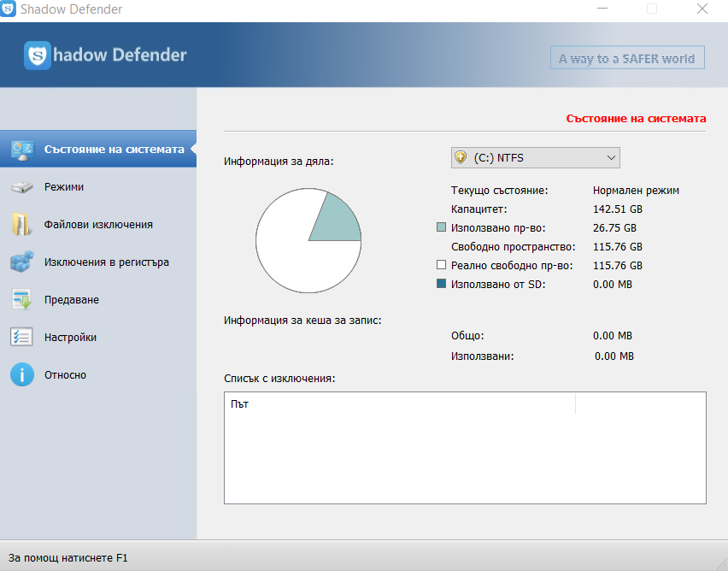
Task: Click the Капацитет label
Action: (x=478, y=209)
